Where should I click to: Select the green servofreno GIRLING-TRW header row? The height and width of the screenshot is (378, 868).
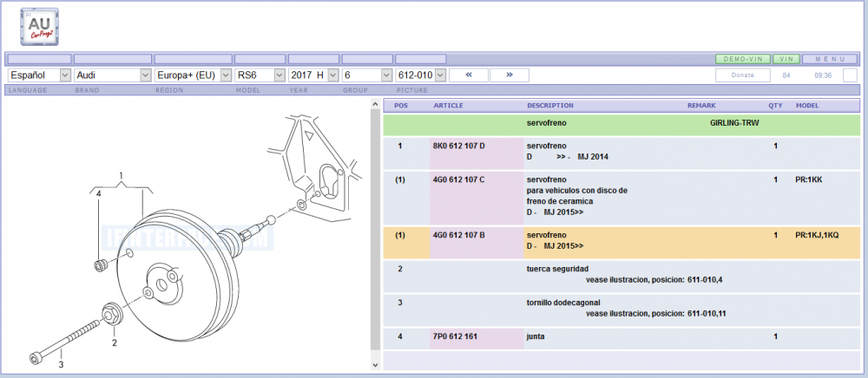pyautogui.click(x=621, y=124)
